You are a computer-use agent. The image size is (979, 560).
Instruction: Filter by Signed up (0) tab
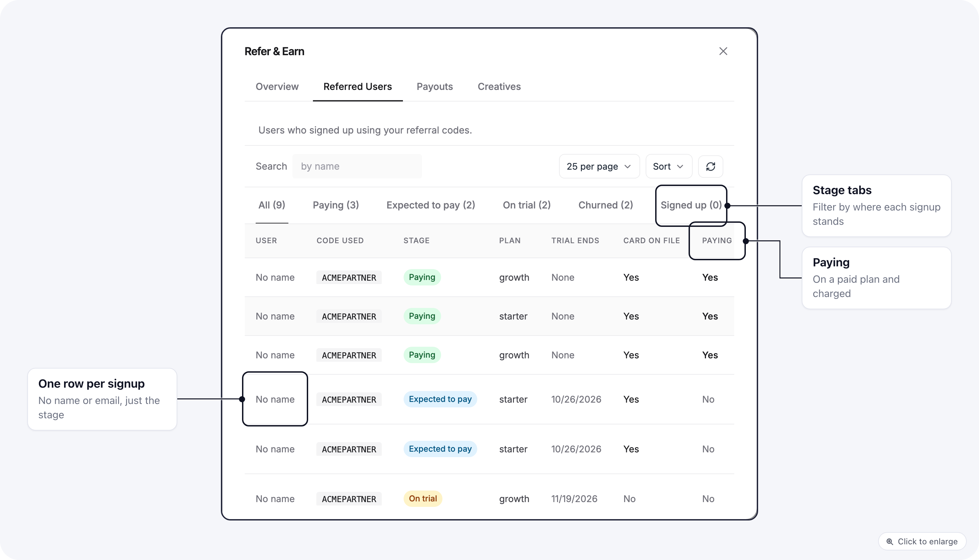pyautogui.click(x=691, y=205)
